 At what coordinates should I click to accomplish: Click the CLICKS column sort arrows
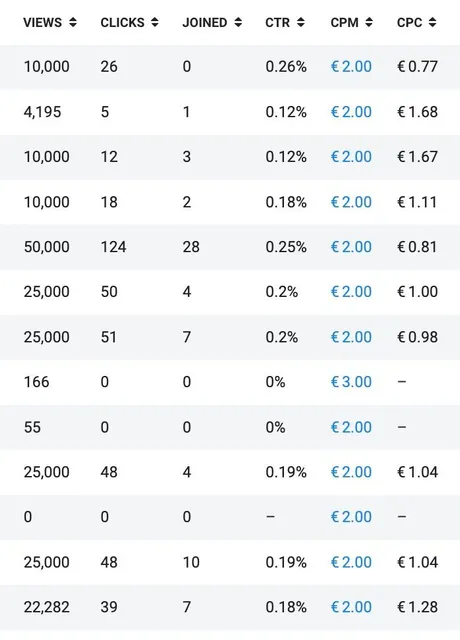(155, 22)
